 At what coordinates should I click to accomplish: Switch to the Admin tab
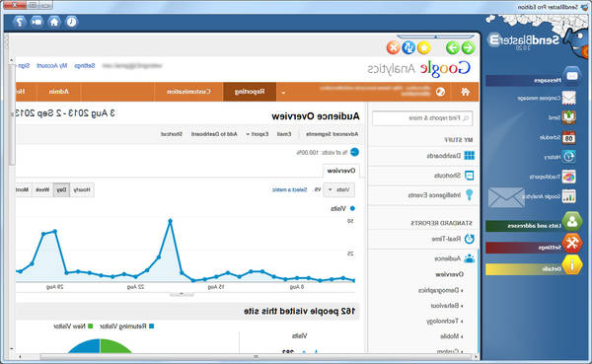(59, 92)
